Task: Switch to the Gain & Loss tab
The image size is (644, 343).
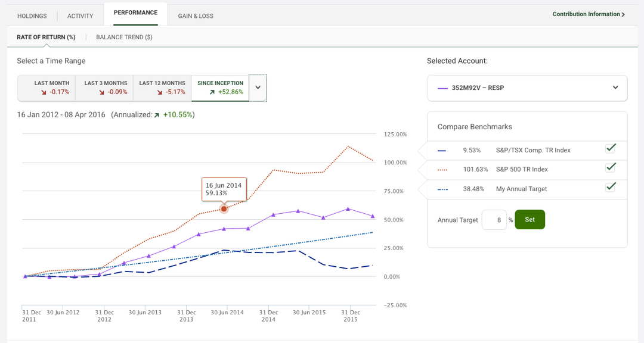Action: (196, 15)
